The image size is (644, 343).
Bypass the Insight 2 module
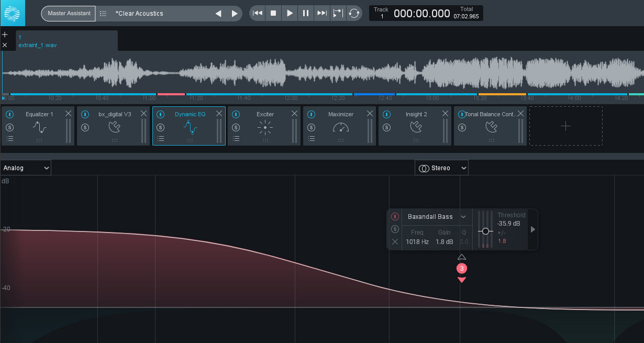coord(387,114)
